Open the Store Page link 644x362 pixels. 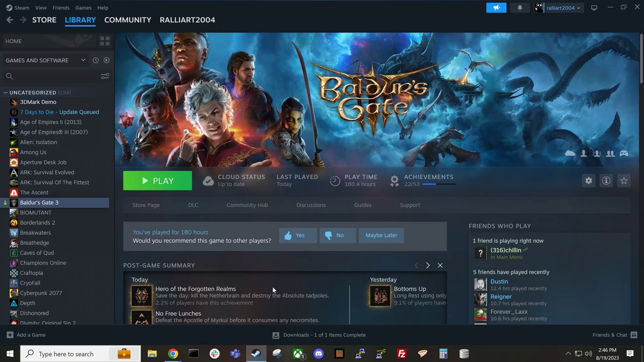point(146,205)
